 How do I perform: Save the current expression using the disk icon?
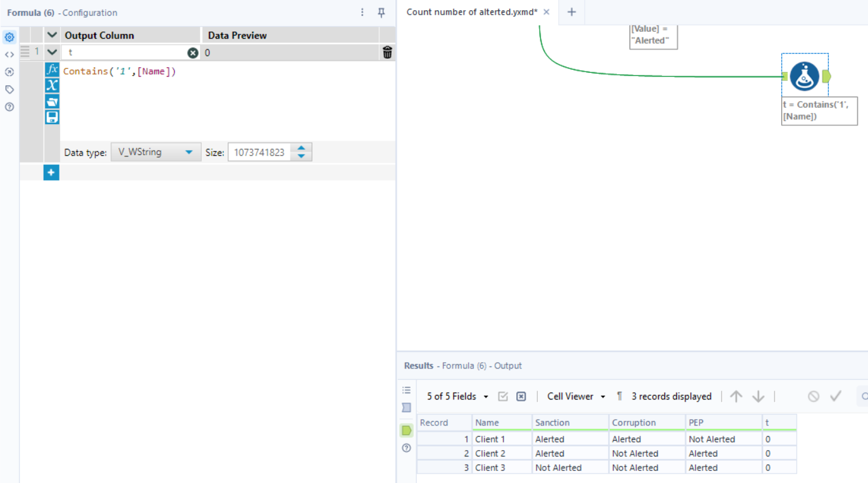(52, 116)
